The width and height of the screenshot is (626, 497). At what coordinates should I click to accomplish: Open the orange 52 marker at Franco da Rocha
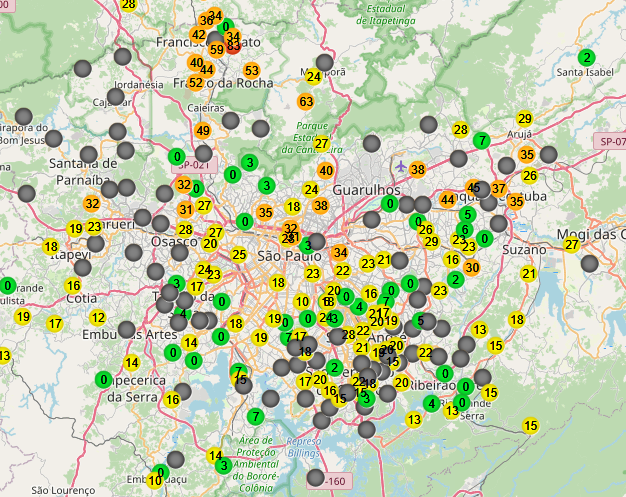(195, 83)
